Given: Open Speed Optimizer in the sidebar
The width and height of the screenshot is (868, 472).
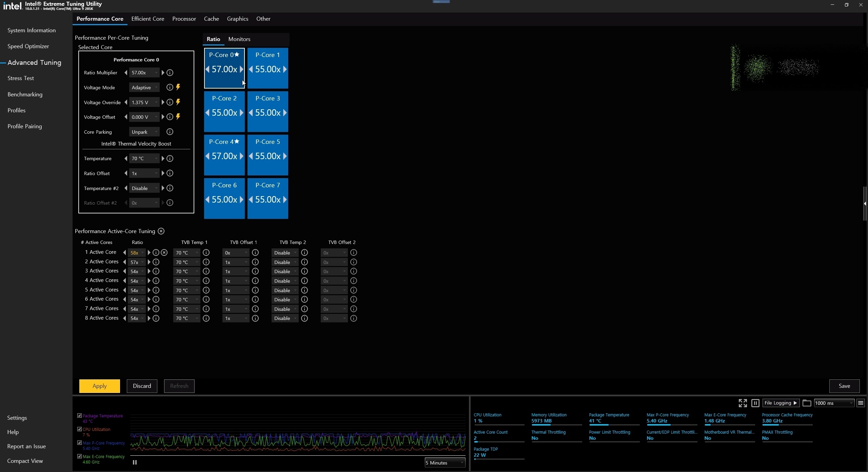Looking at the screenshot, I should click(x=28, y=46).
